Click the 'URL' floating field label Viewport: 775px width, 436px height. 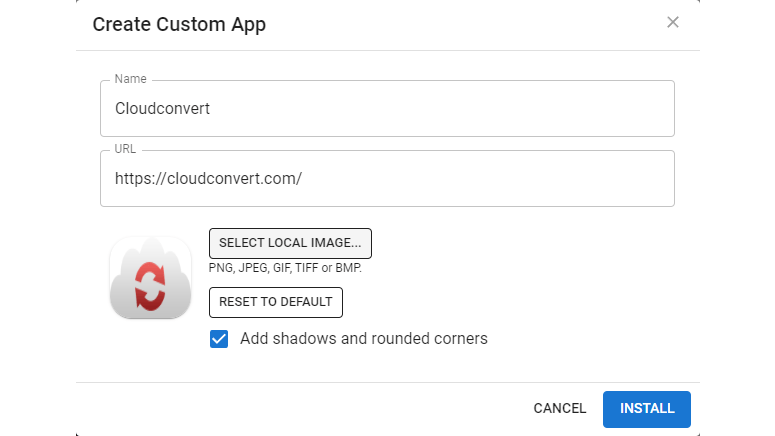(125, 149)
